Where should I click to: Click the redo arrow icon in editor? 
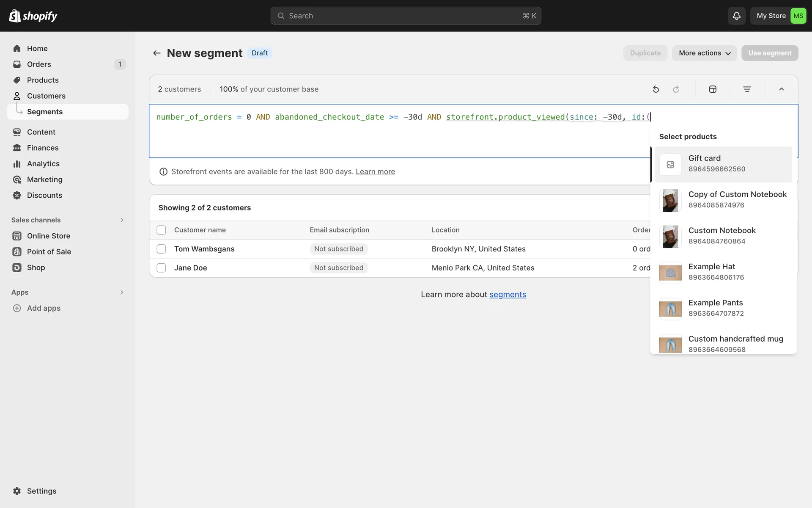click(x=676, y=89)
